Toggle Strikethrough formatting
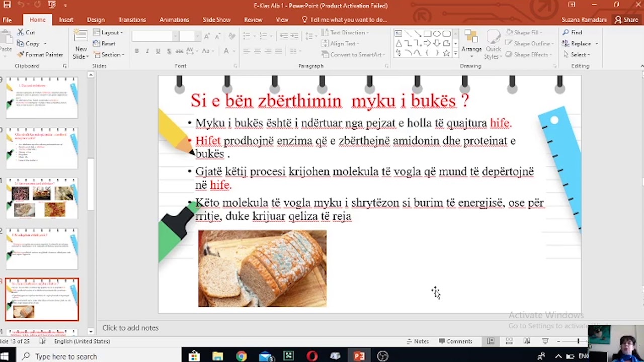This screenshot has height=362, width=644. click(179, 51)
